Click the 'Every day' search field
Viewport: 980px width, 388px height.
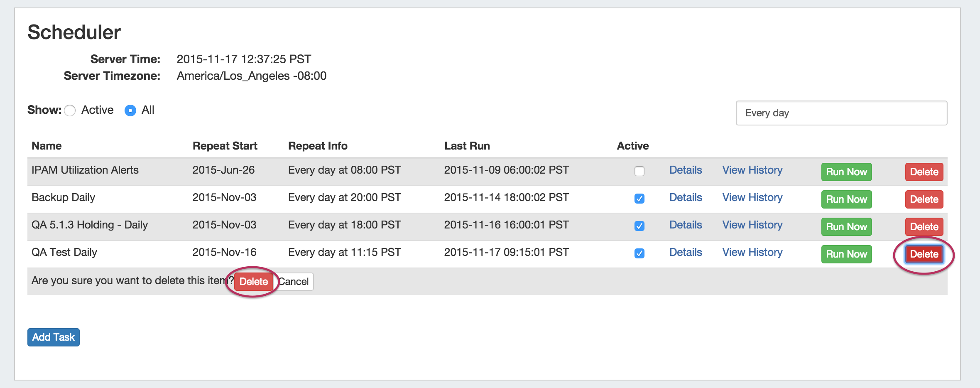tap(841, 113)
